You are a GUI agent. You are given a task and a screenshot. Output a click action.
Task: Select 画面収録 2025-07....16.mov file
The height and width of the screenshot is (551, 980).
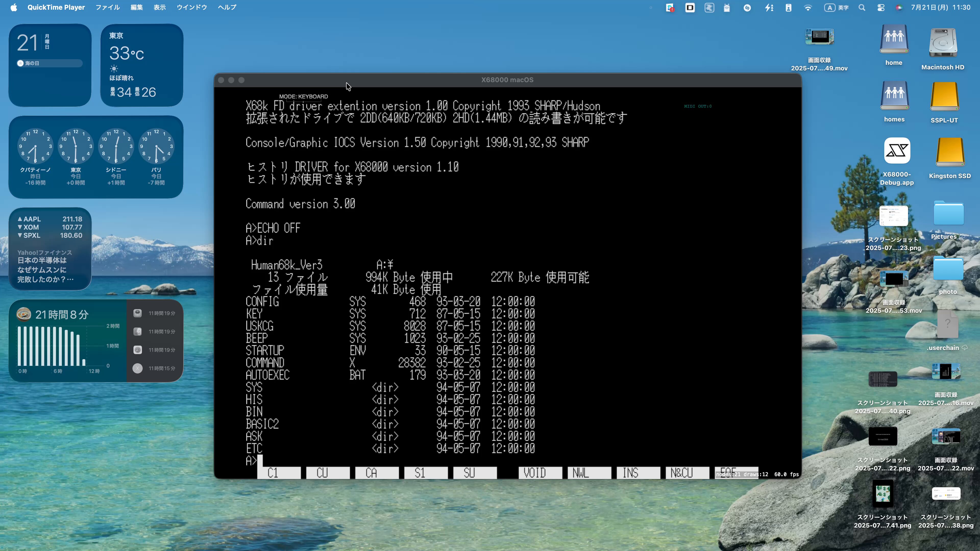pos(946,371)
